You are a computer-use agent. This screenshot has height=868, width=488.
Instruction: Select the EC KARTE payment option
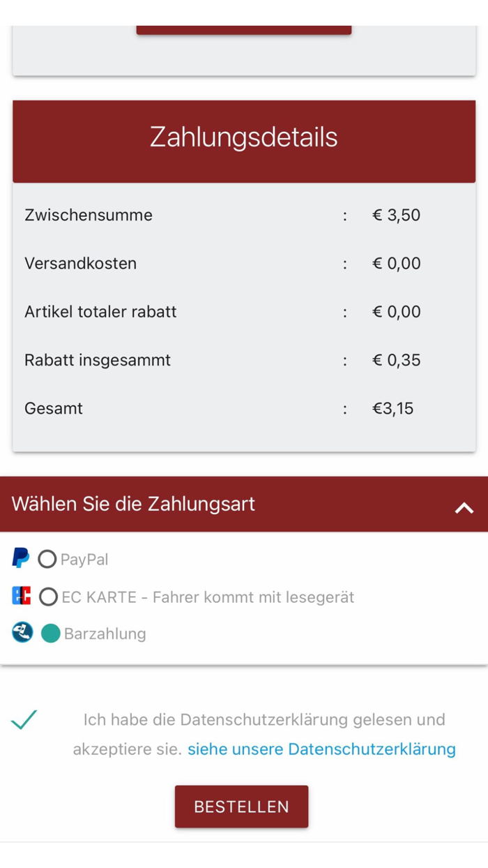pos(47,596)
